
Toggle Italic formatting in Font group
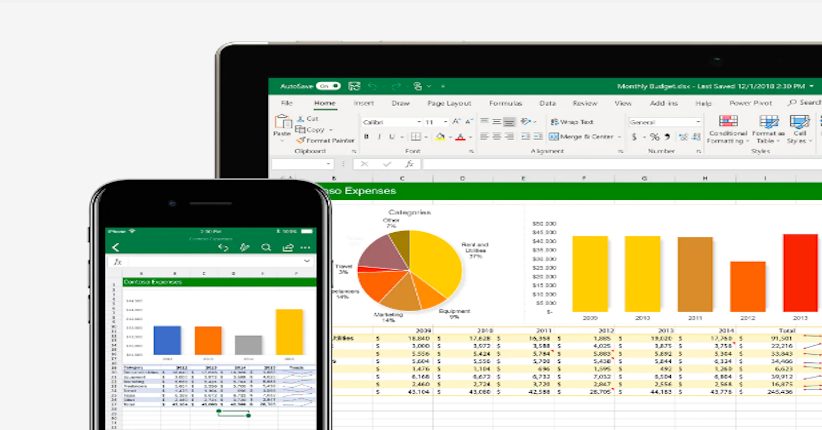coord(379,137)
